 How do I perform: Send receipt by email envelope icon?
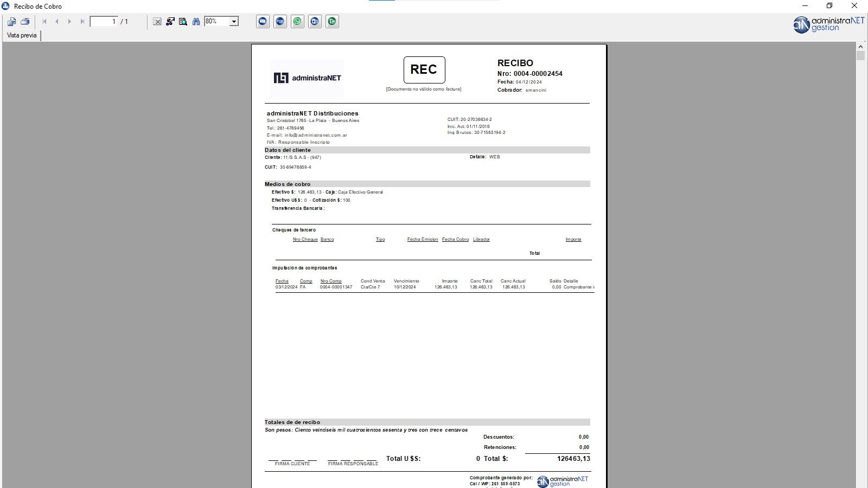pyautogui.click(x=263, y=22)
